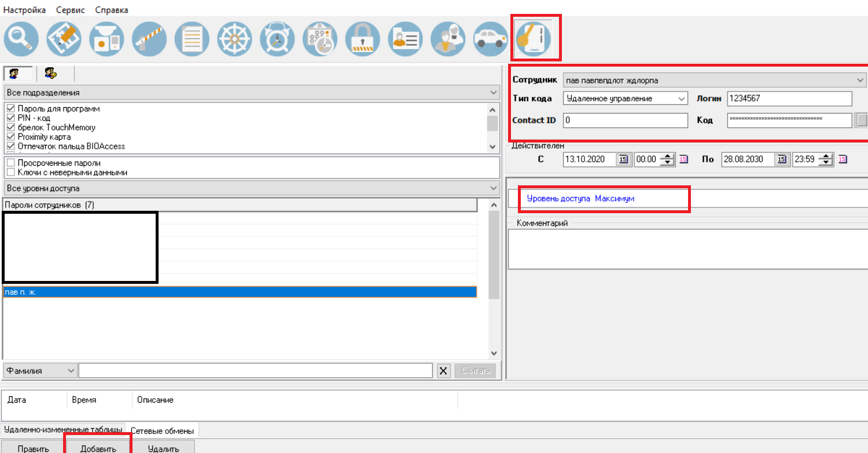Switch to 'Удаленно-измененные таблицы' tab
The image size is (868, 453).
pyautogui.click(x=63, y=430)
